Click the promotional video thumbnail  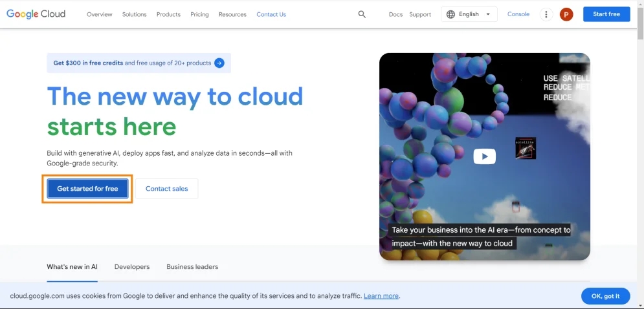click(x=485, y=156)
